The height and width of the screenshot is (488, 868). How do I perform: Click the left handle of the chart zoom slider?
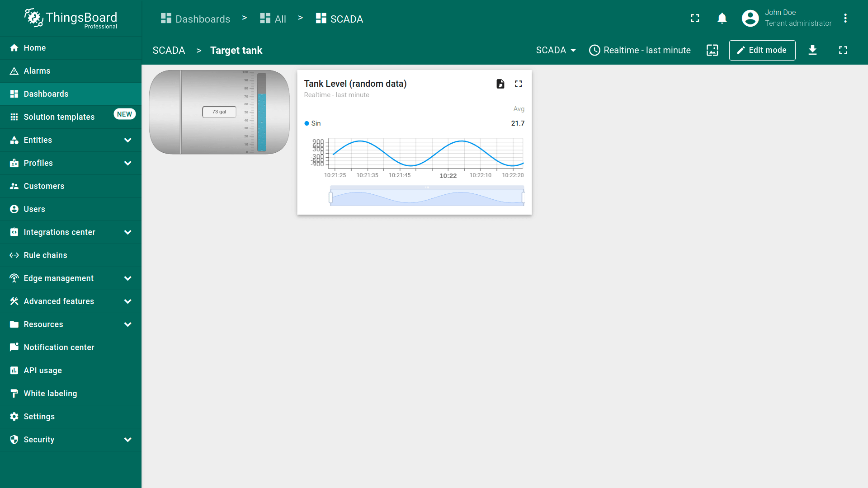click(330, 197)
